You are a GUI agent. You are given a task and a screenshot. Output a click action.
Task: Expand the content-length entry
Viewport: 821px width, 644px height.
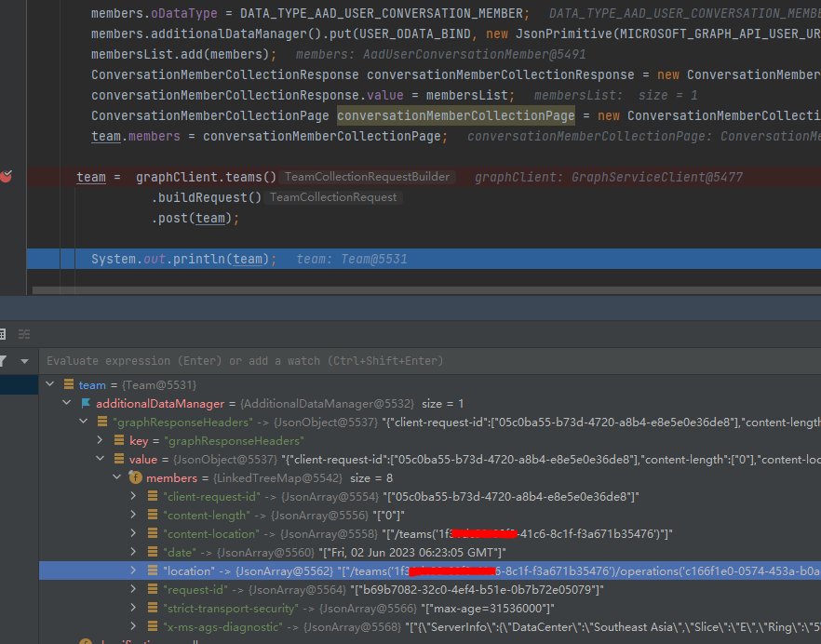[x=133, y=515]
